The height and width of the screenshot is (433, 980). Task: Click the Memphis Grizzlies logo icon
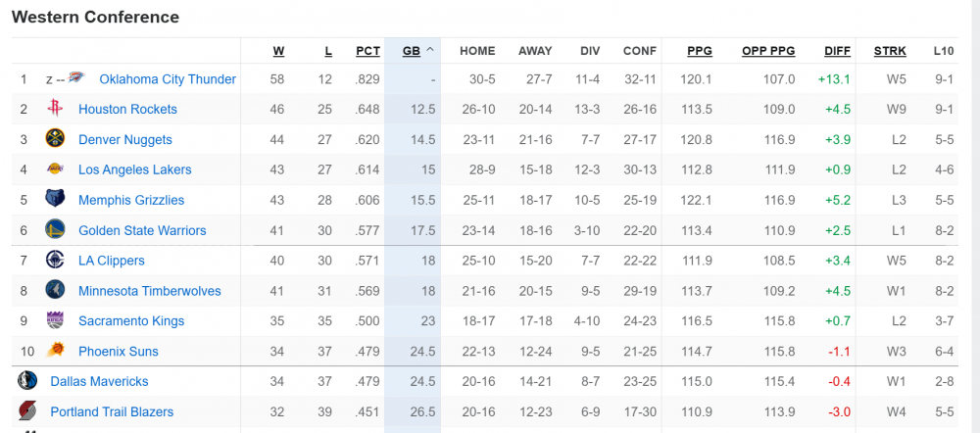click(55, 200)
